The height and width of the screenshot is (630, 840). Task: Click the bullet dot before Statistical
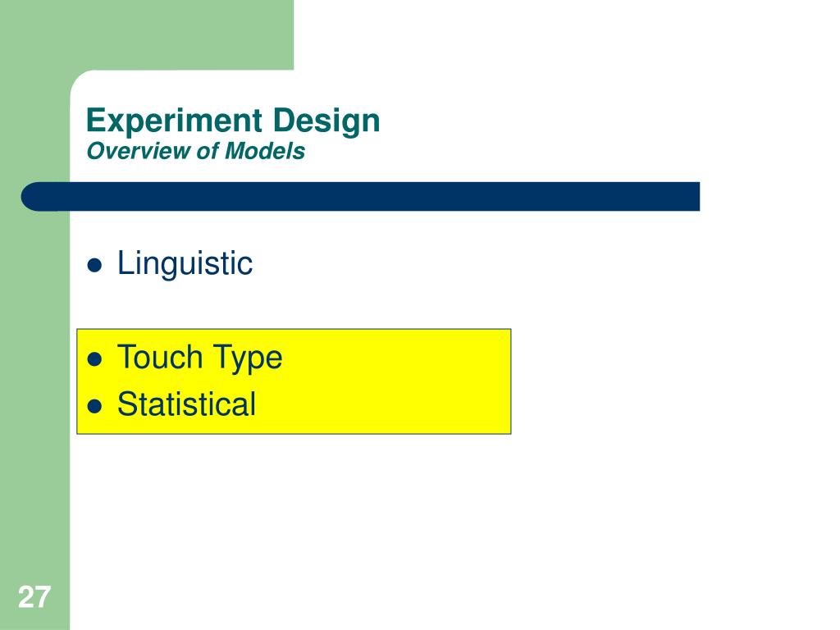pos(94,406)
